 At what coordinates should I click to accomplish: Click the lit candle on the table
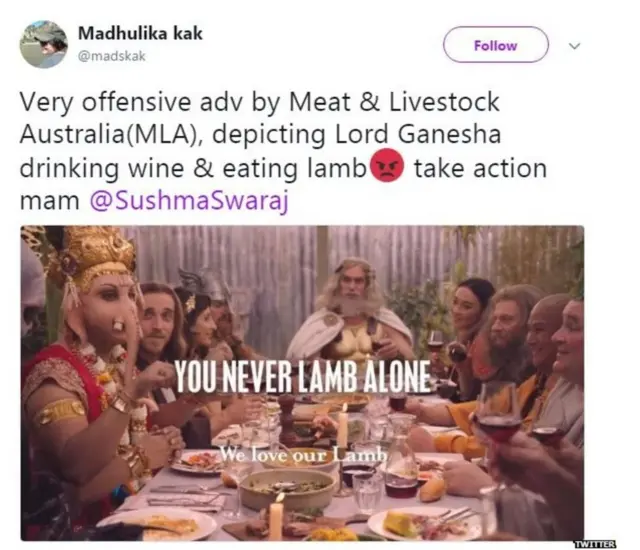pyautogui.click(x=276, y=518)
